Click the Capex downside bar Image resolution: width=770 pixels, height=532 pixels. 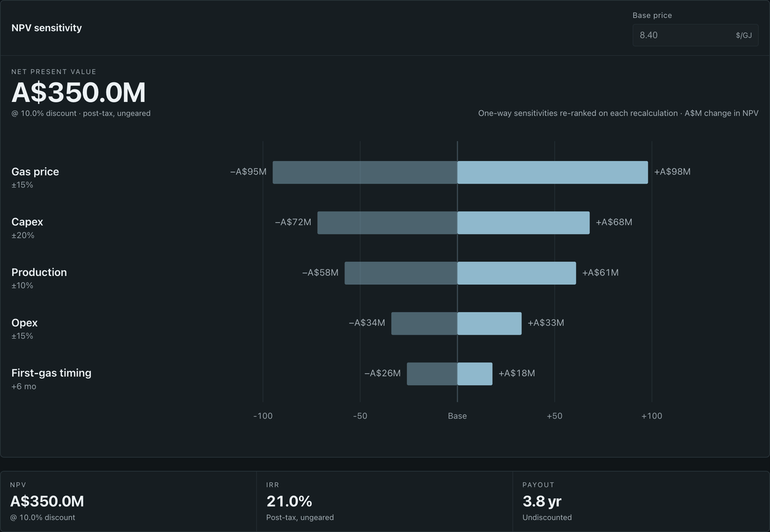(388, 223)
